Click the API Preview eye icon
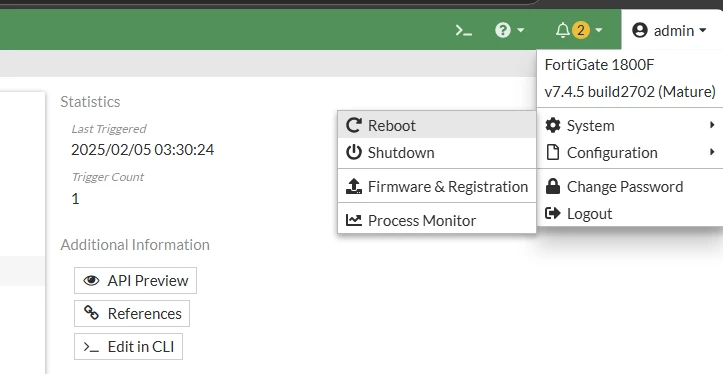 click(91, 280)
